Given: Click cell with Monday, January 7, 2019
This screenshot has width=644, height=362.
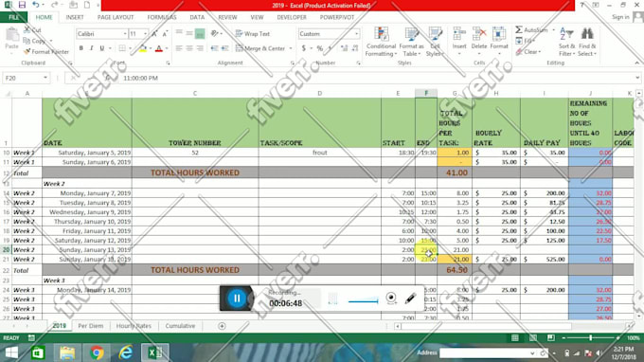Looking at the screenshot, I should click(87, 193).
